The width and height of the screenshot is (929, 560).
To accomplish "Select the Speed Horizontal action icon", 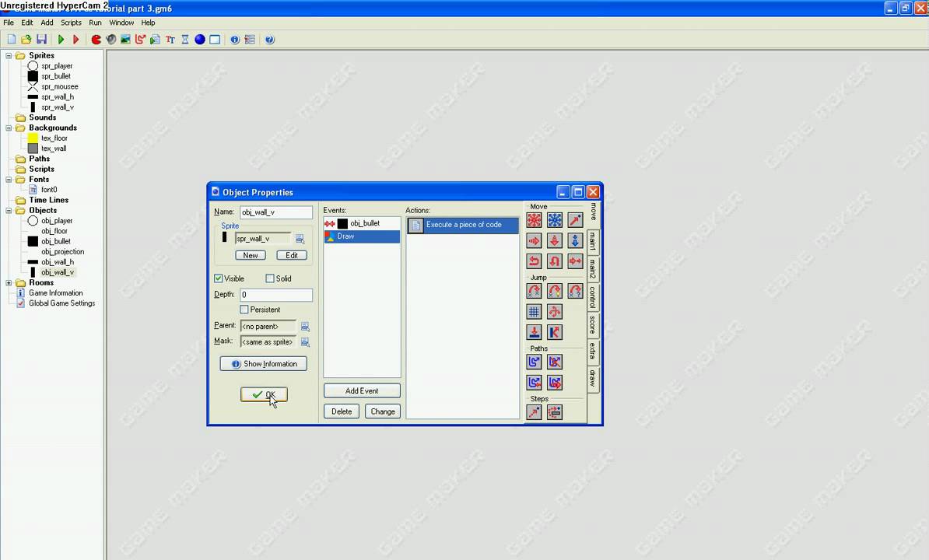I will 535,241.
